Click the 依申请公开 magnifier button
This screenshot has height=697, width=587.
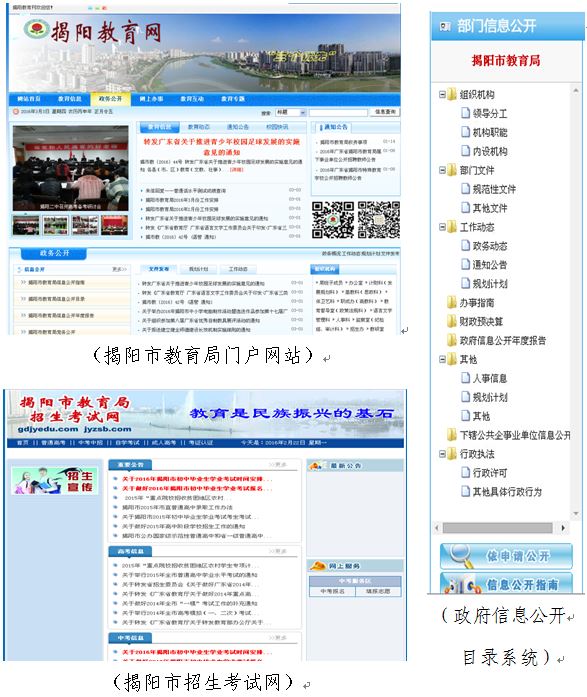click(506, 556)
